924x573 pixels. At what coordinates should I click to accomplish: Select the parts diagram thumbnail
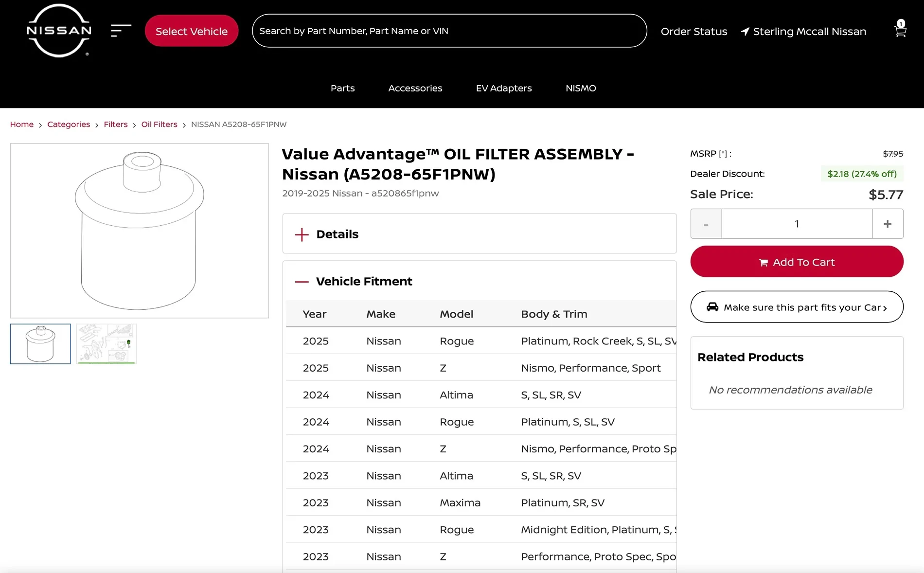tap(107, 344)
